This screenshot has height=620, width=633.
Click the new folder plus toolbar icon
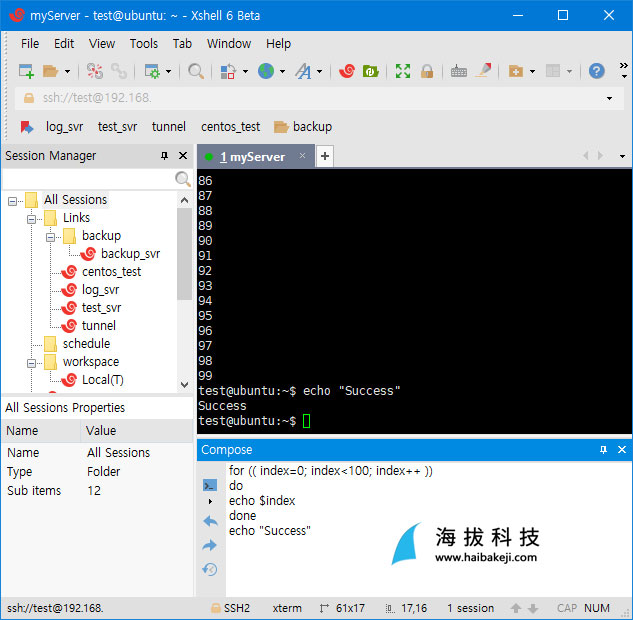pyautogui.click(x=516, y=71)
